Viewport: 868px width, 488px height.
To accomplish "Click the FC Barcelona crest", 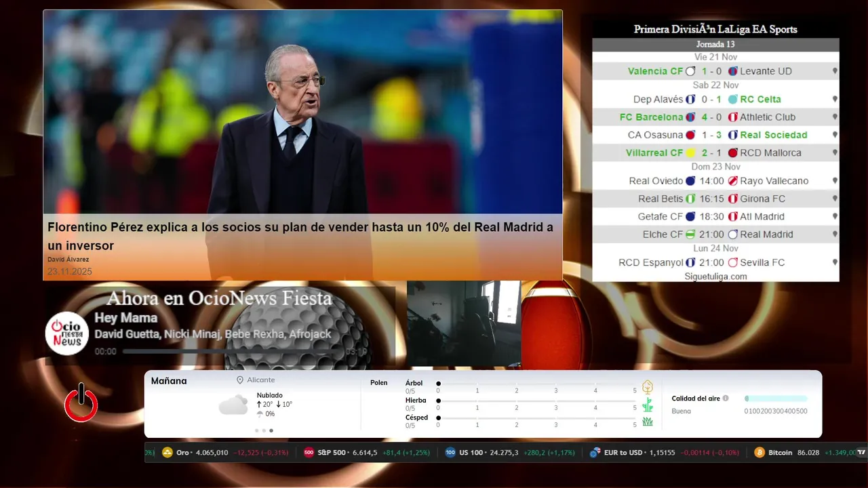I will tap(690, 117).
